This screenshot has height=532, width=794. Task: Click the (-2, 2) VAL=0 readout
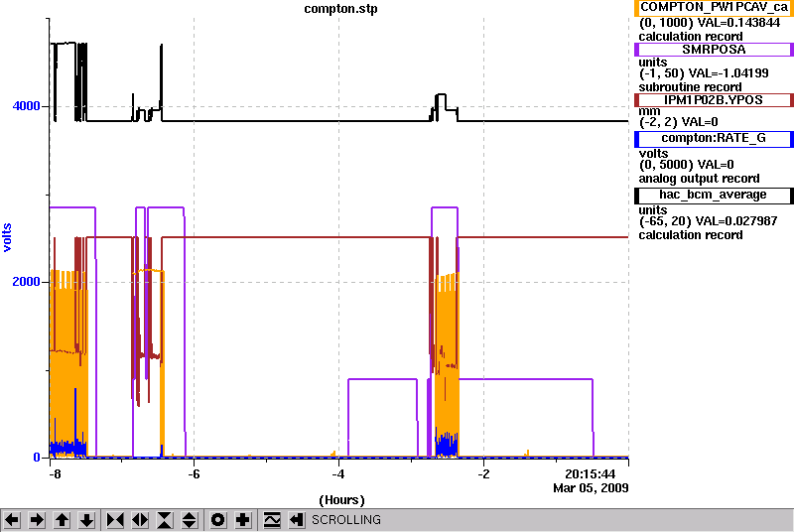[x=679, y=122]
